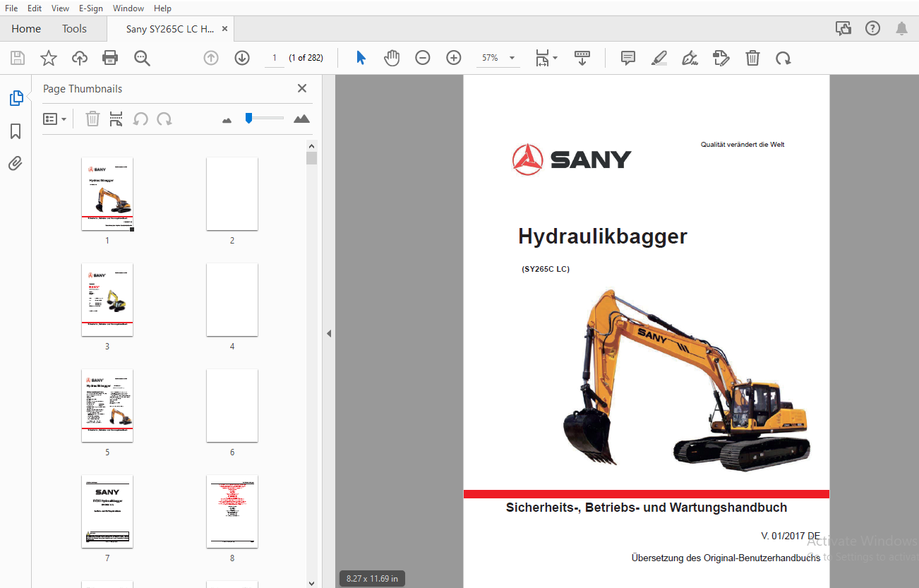Open the Sign document pen tool

[x=690, y=58]
